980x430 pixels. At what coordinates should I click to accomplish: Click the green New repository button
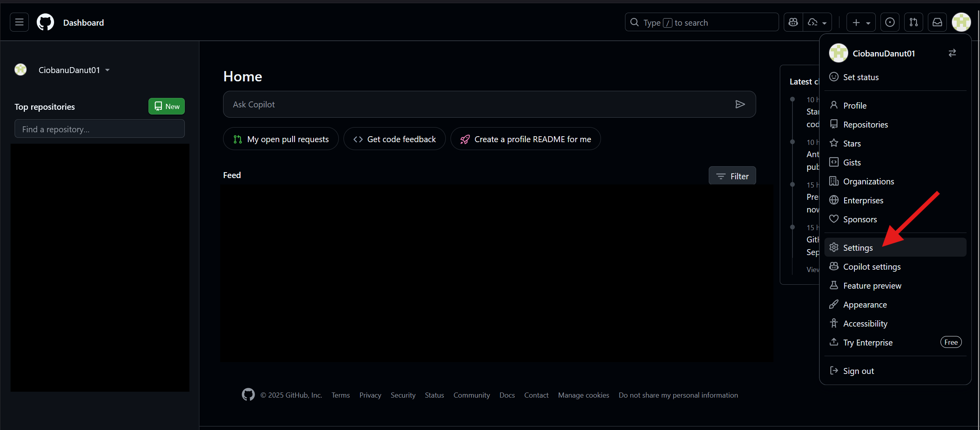[167, 106]
